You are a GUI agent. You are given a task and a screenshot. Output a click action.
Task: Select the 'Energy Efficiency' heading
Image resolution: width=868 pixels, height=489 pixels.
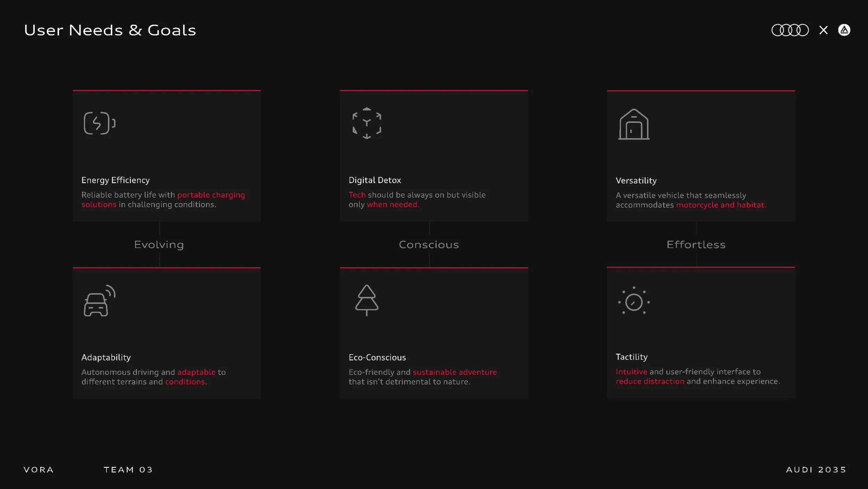[x=116, y=180]
